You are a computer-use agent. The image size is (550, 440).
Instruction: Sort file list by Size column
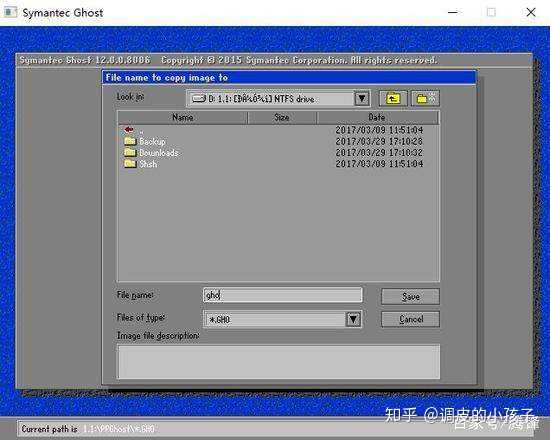click(282, 118)
